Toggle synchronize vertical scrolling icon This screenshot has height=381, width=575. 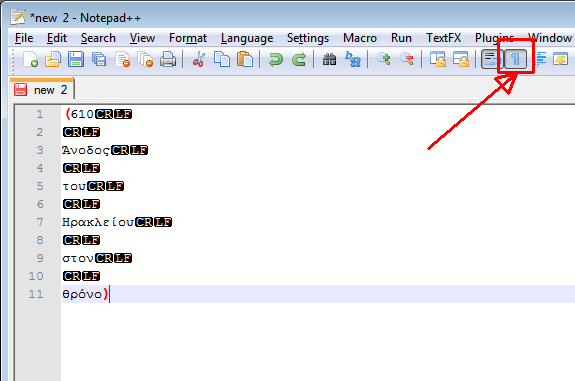coord(437,59)
